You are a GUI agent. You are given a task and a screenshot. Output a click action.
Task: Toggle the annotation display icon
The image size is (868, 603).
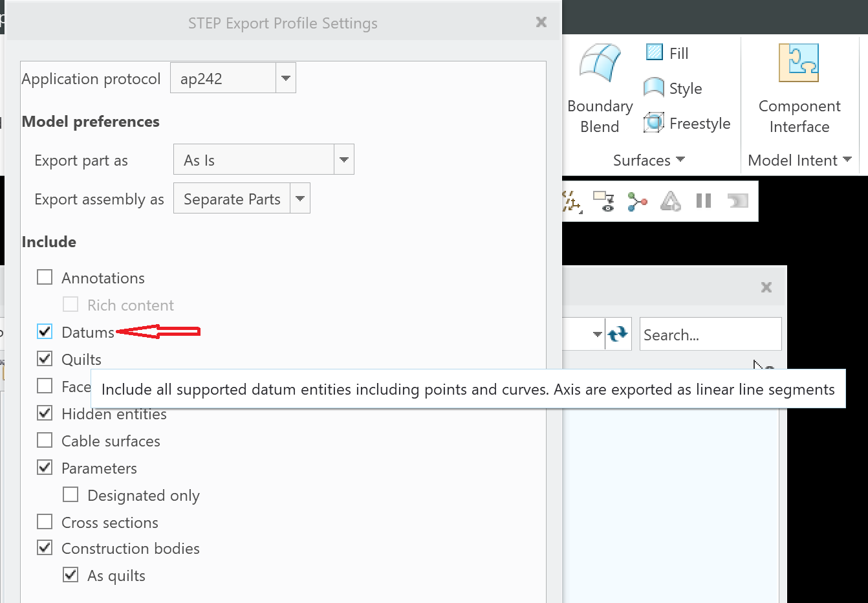603,201
